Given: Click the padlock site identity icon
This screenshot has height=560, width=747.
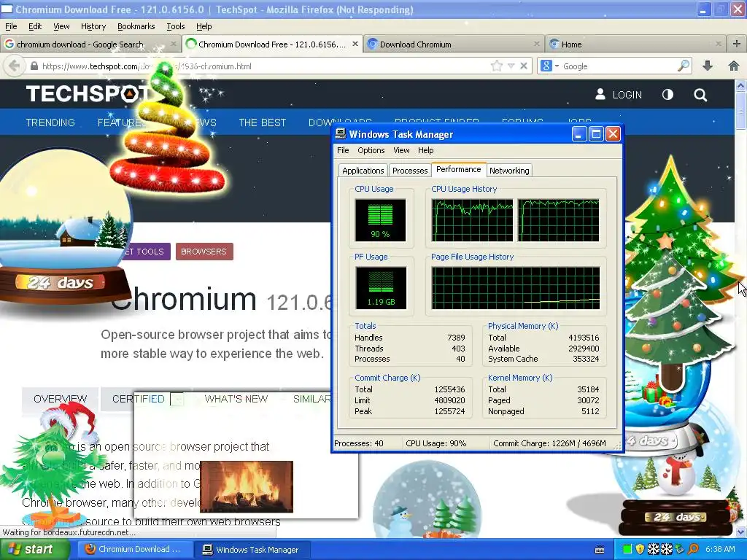Looking at the screenshot, I should pyautogui.click(x=34, y=66).
